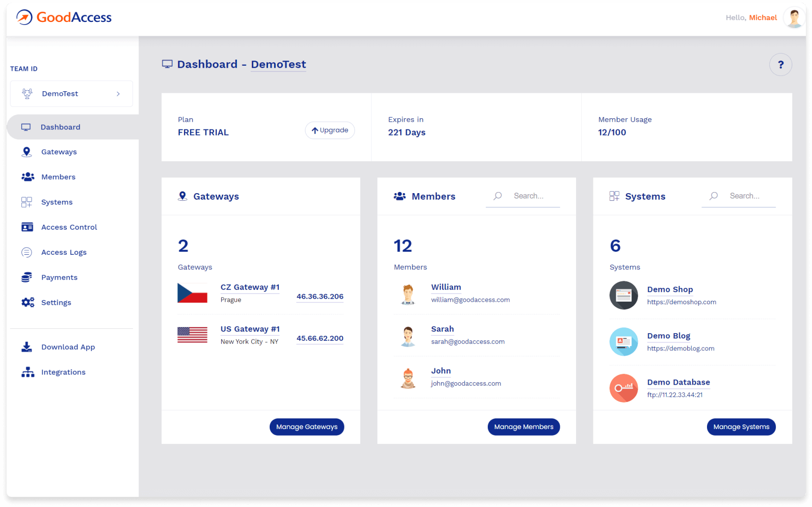Screen dimensions: 812x507
Task: Click john@goodaccess.com email text
Action: [x=466, y=384]
